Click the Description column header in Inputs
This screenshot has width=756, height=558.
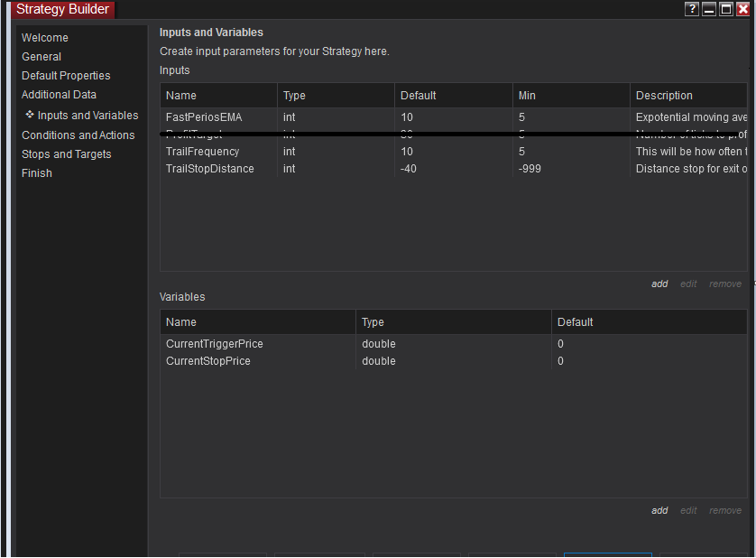pos(664,96)
